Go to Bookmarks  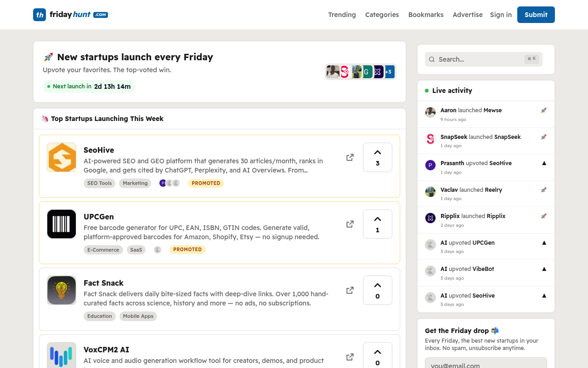426,15
